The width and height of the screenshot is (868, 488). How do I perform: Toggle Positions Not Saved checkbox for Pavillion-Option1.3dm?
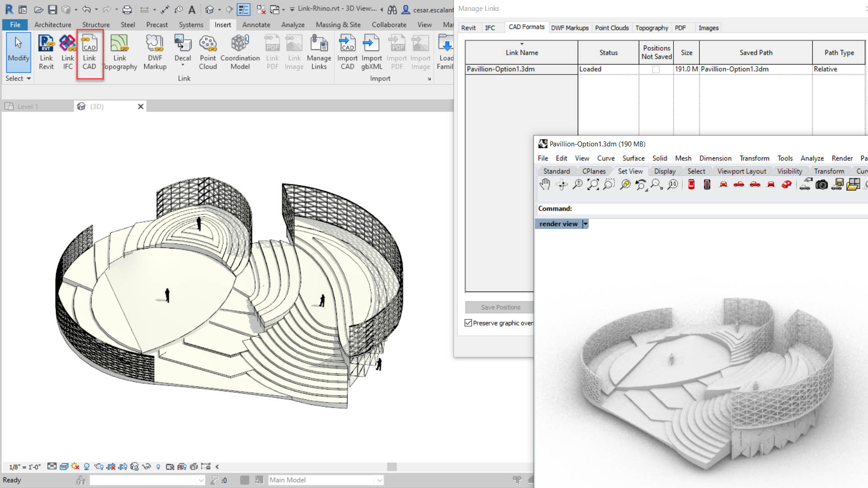656,69
